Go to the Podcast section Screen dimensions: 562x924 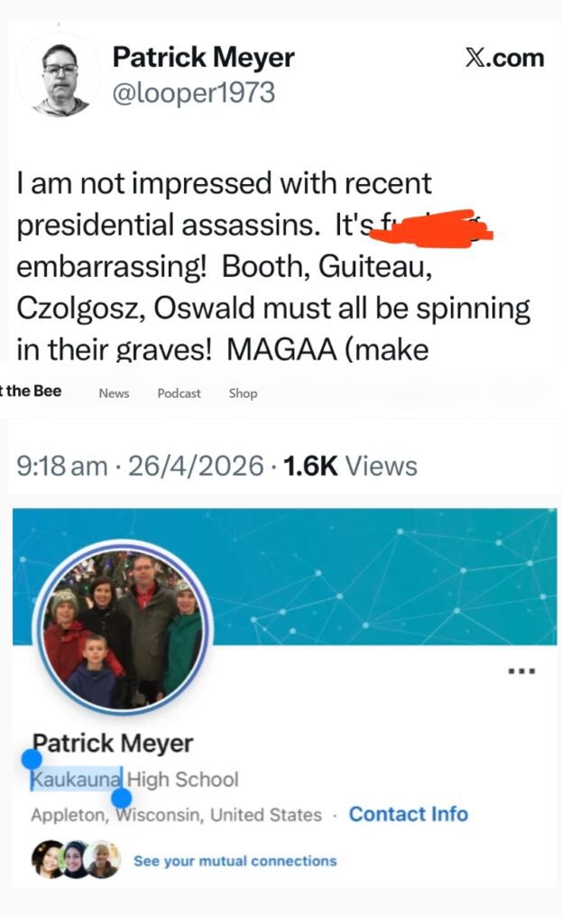(x=179, y=393)
